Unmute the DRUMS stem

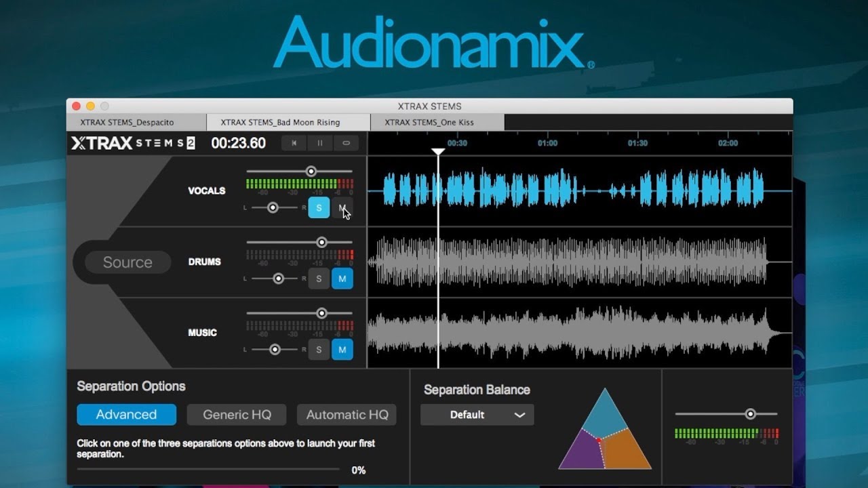tap(342, 279)
